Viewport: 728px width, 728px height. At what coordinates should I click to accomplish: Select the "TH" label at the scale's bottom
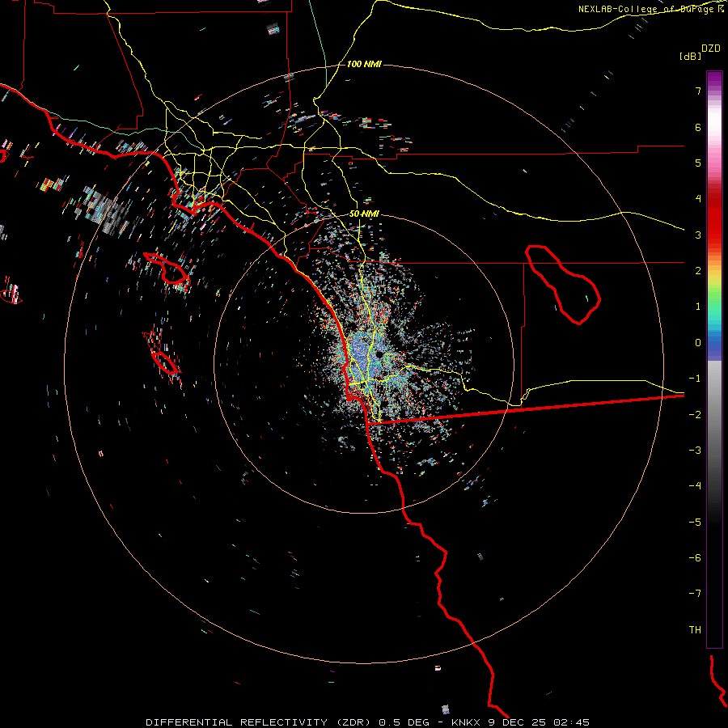(x=695, y=630)
